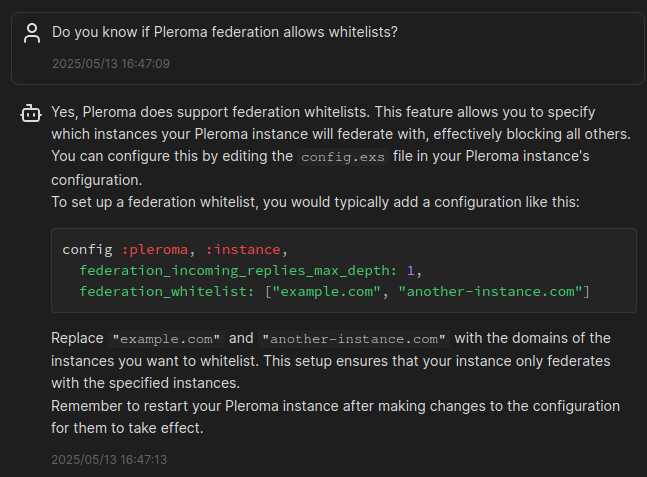
Task: Click the bot avatar icon
Action: [x=31, y=113]
